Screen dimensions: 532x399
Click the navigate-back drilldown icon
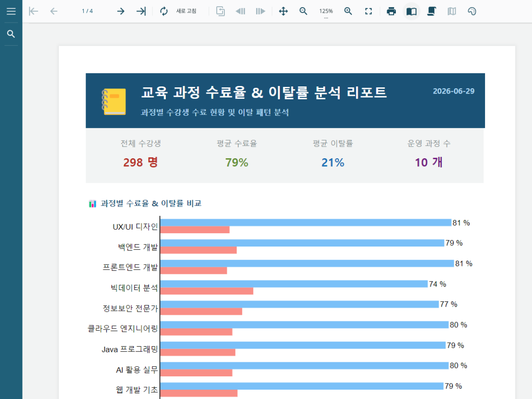220,11
